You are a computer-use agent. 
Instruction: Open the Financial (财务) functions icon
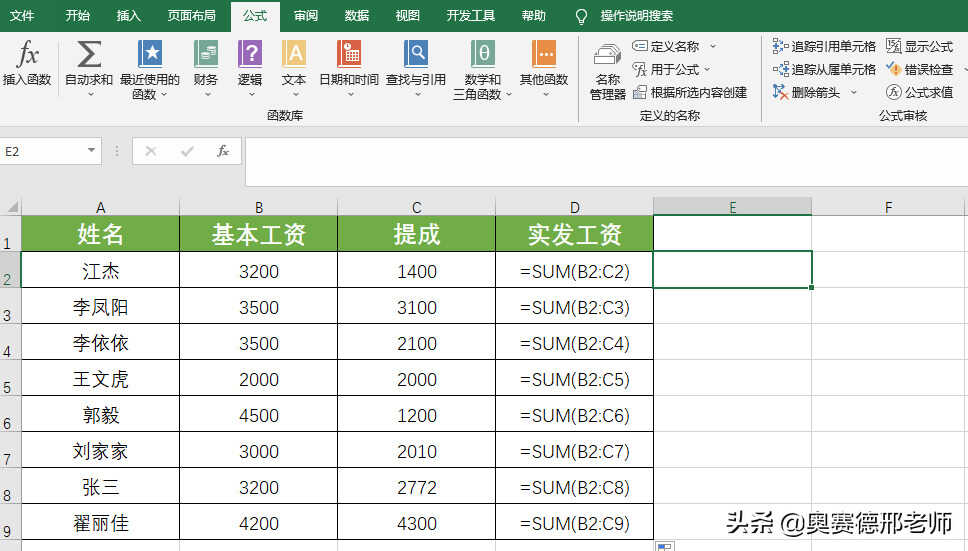206,54
